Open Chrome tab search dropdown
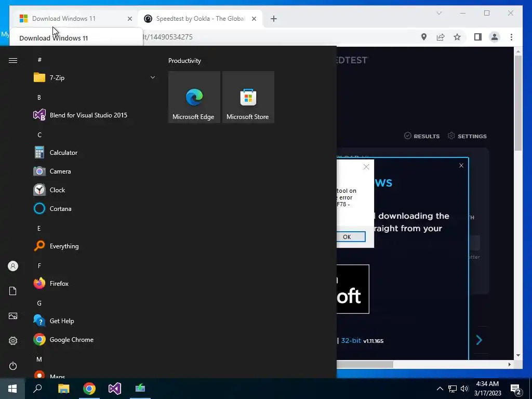The image size is (532, 399). click(x=438, y=13)
